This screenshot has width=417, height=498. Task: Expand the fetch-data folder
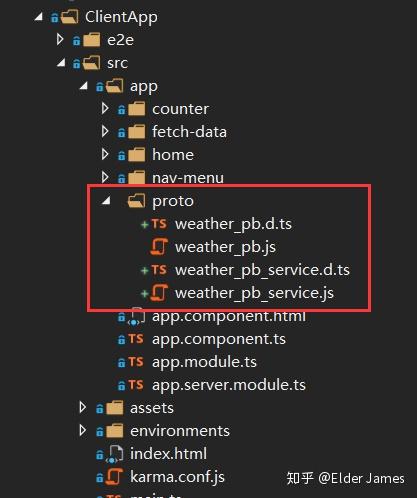point(105,132)
